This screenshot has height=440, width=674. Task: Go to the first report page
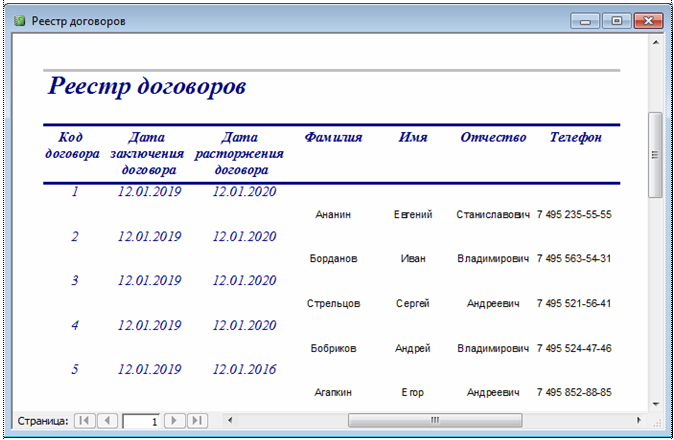[85, 421]
